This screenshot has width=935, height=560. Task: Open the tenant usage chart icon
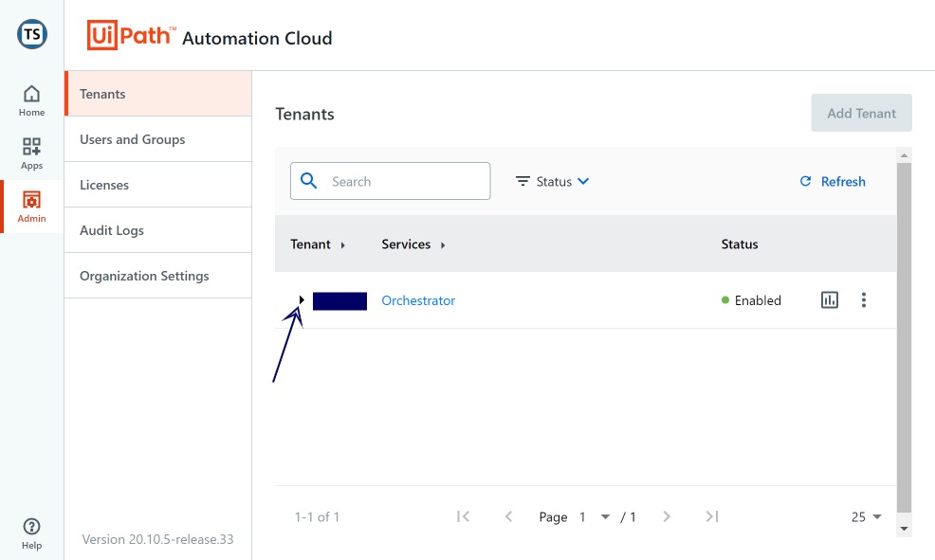[830, 299]
